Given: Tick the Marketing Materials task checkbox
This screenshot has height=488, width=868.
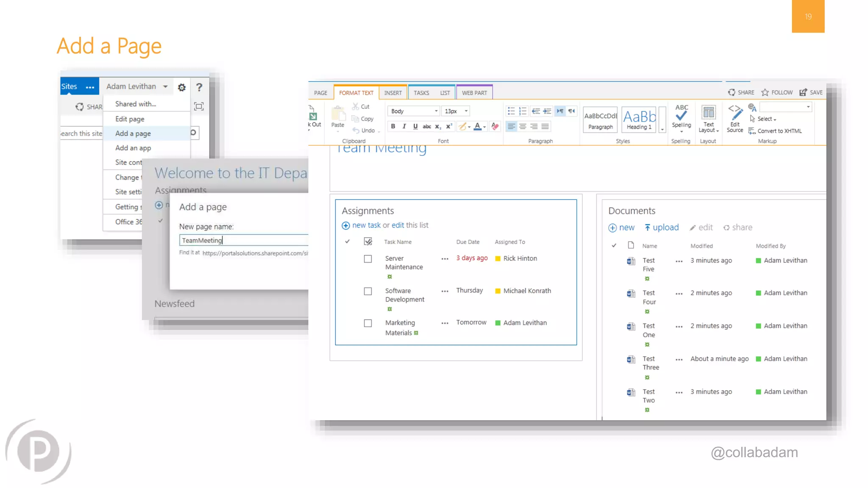Looking at the screenshot, I should pyautogui.click(x=368, y=323).
